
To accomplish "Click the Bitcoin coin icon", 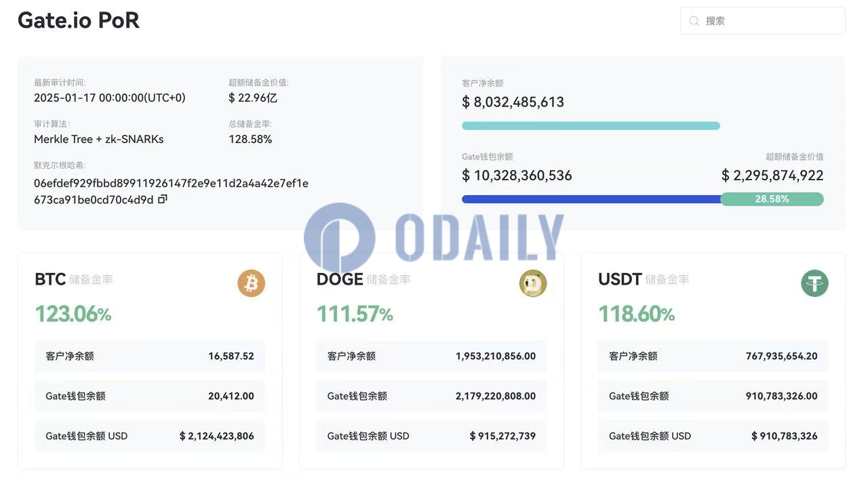I will coord(251,283).
